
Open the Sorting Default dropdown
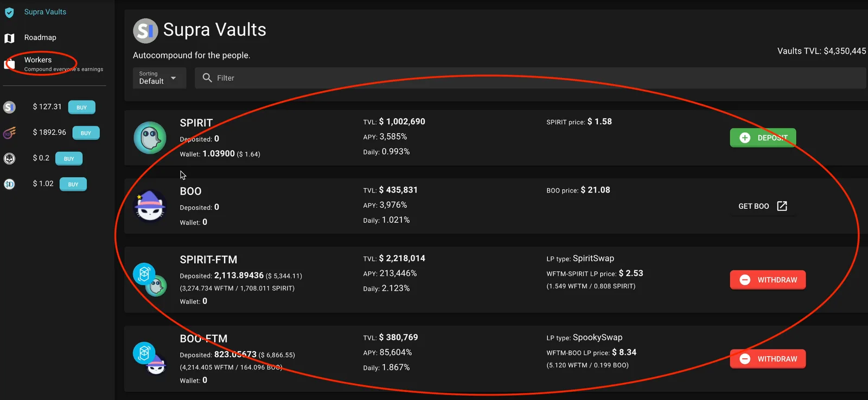coord(159,78)
